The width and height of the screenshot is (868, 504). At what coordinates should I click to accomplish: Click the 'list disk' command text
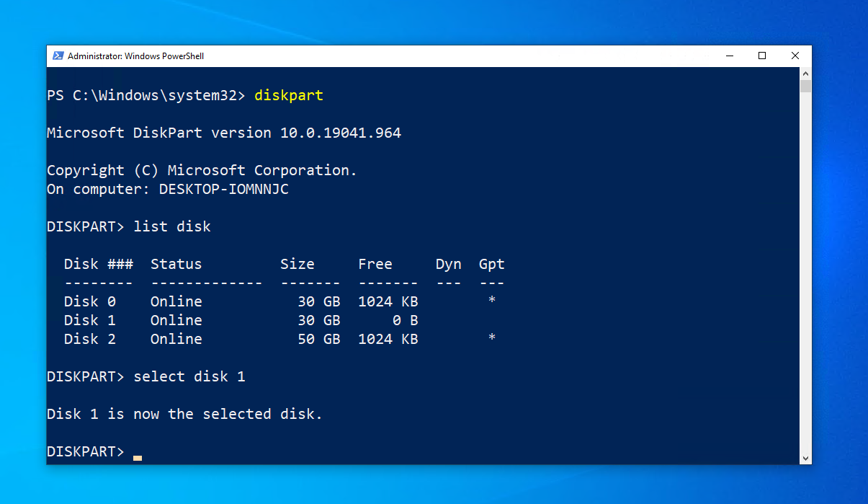172,226
